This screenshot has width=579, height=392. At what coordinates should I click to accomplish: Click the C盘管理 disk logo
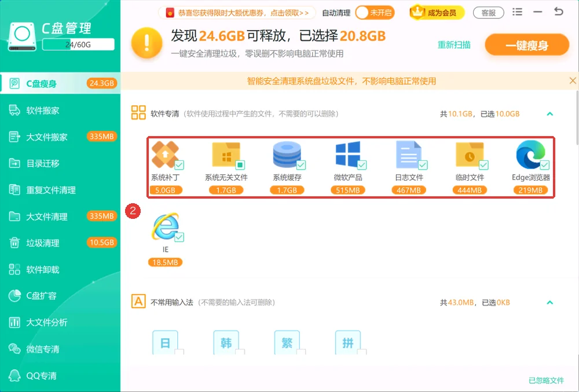22,36
